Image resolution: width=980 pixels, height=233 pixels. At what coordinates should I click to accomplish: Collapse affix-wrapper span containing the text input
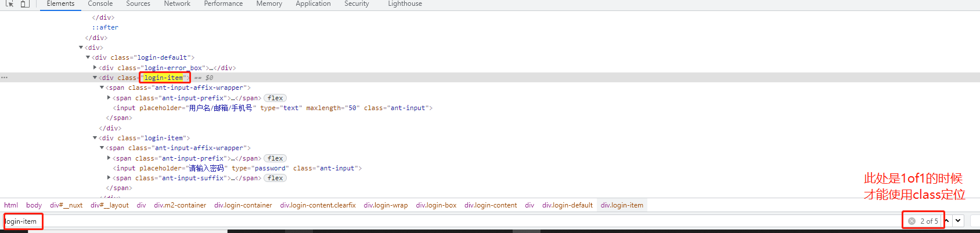pyautogui.click(x=102, y=88)
